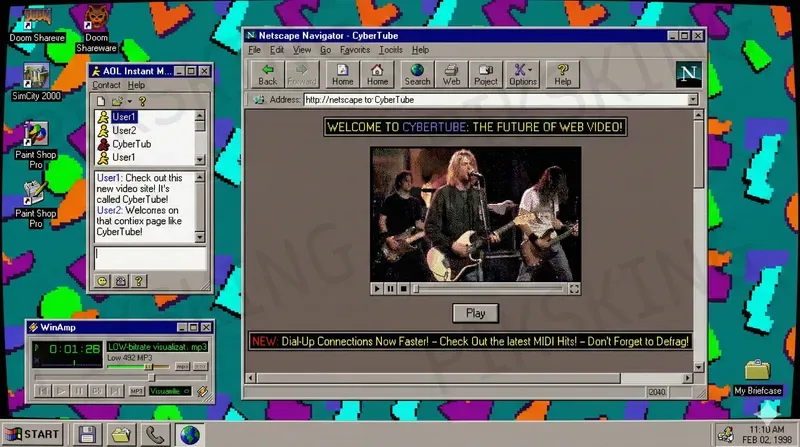
Task: Click the Help question mark in Netscape toolbar
Action: click(x=563, y=74)
